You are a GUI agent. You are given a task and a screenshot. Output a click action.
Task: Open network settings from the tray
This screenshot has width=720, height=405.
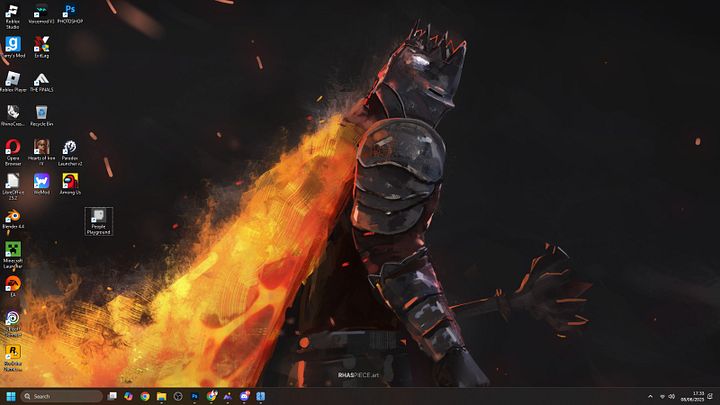[x=662, y=396]
